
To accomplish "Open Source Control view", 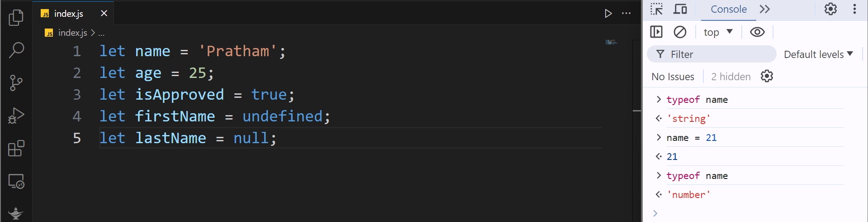I will point(16,83).
